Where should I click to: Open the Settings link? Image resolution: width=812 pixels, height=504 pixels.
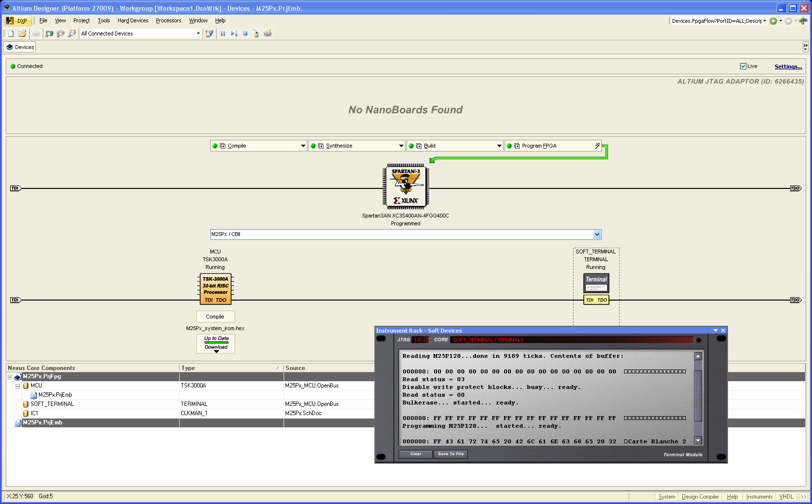click(788, 67)
